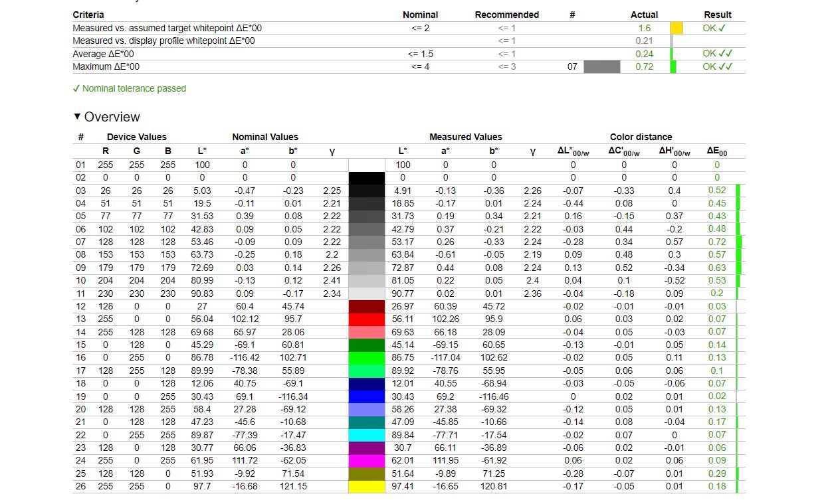The image size is (832, 504).
Task: Click the gray Maximum ΔE patch swatch
Action: click(x=602, y=66)
